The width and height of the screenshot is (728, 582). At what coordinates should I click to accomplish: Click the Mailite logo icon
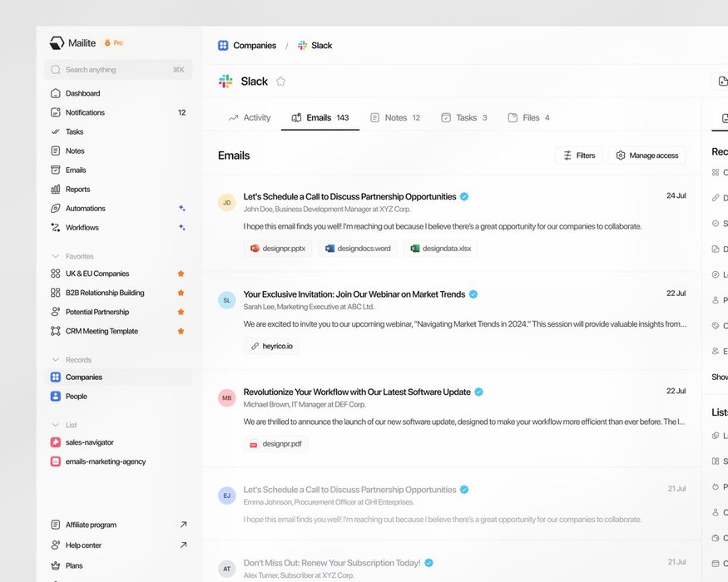pyautogui.click(x=57, y=43)
